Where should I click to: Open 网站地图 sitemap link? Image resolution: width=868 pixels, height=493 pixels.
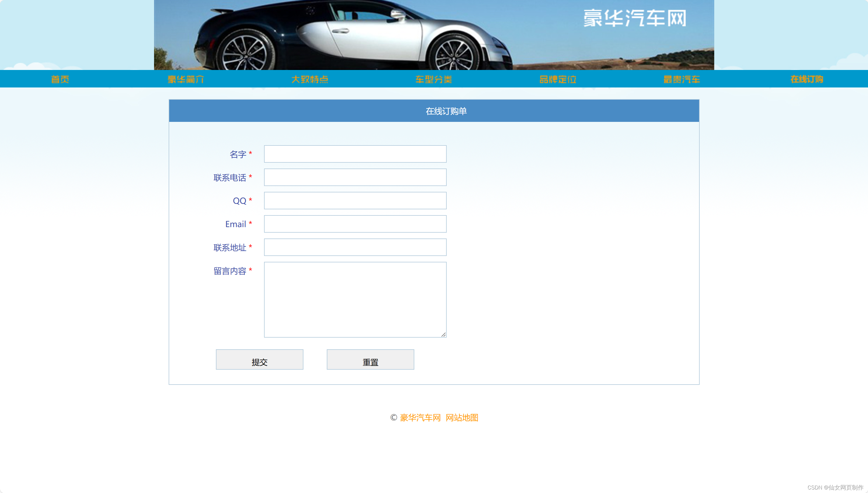pyautogui.click(x=462, y=417)
